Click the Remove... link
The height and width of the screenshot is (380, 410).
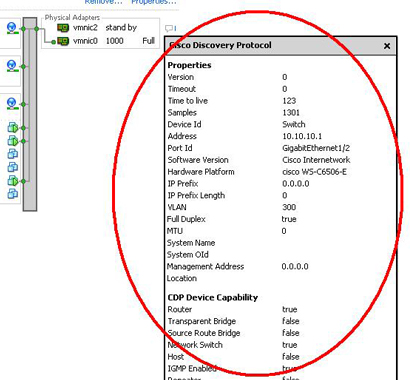[104, 2]
